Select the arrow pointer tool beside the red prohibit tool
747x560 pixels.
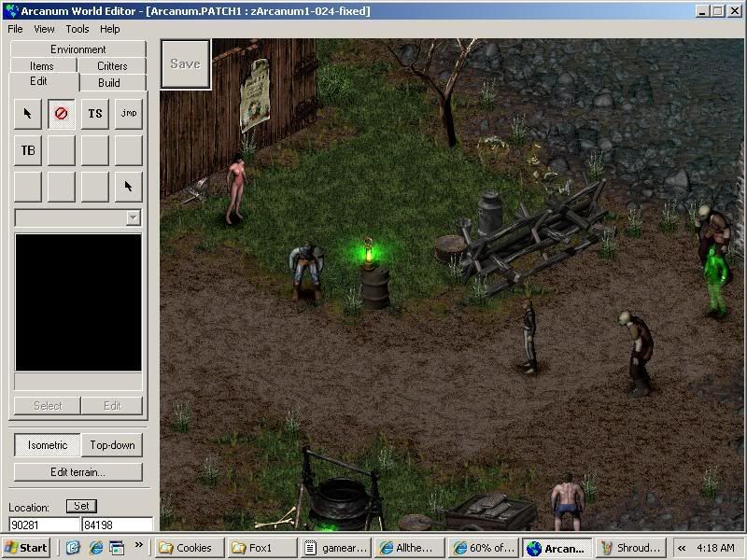coord(28,114)
